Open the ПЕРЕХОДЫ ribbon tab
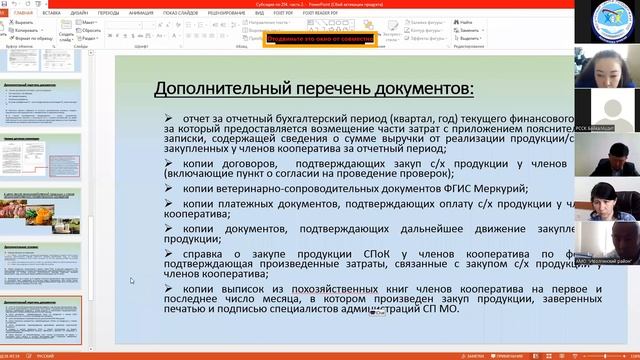This screenshot has width=640, height=360. [109, 13]
